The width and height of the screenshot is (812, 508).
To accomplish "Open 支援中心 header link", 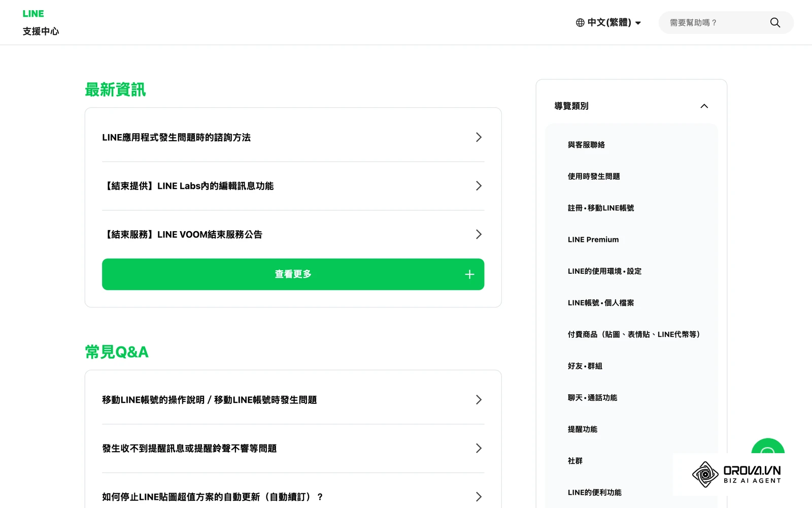I will pyautogui.click(x=41, y=31).
